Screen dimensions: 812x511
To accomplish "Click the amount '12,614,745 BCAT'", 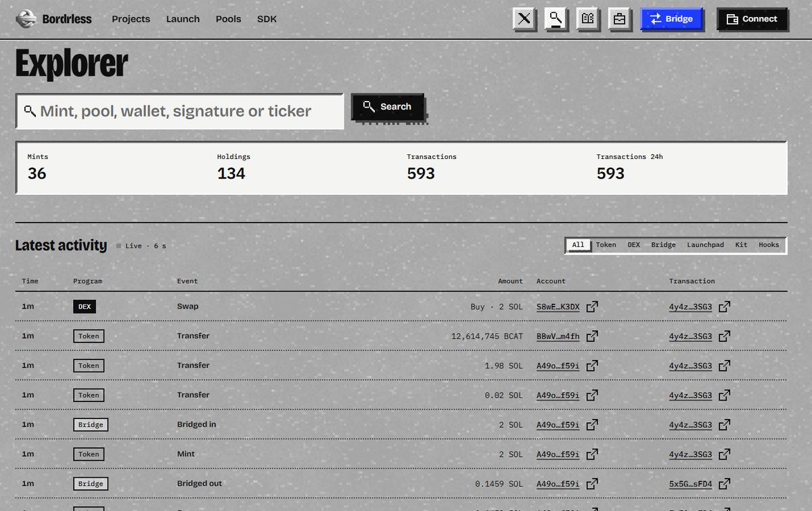I will 487,336.
